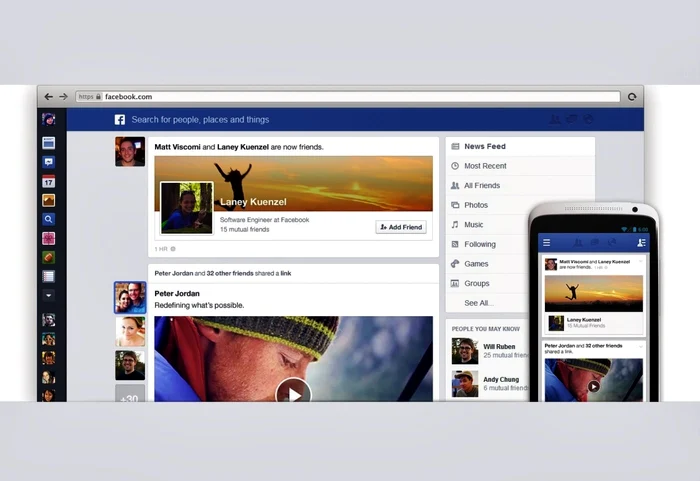Select Photos in the feed menu
The image size is (700, 481).
pyautogui.click(x=489, y=205)
